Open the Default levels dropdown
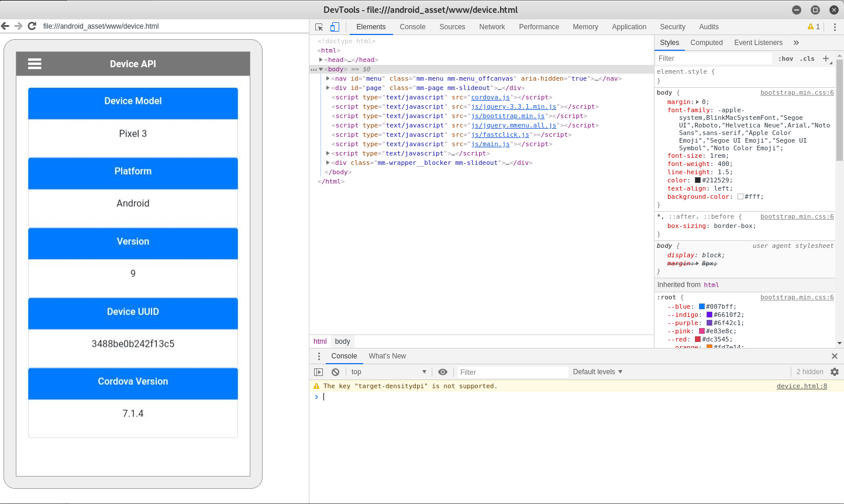This screenshot has height=504, width=844. (x=597, y=372)
